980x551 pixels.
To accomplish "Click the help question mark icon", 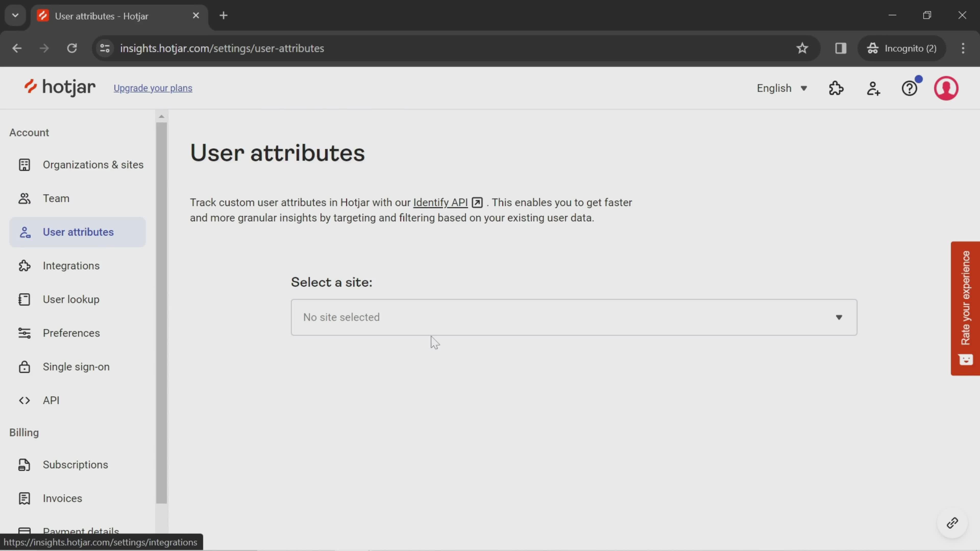I will click(910, 87).
